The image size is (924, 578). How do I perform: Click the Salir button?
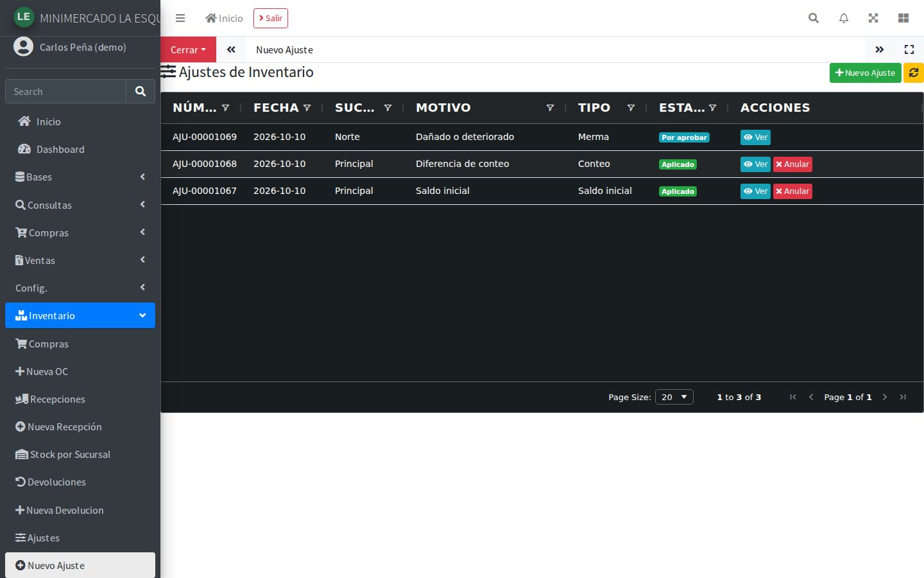271,18
